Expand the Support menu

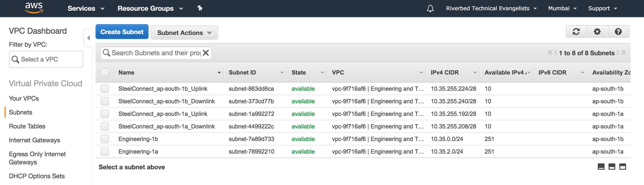tap(602, 9)
